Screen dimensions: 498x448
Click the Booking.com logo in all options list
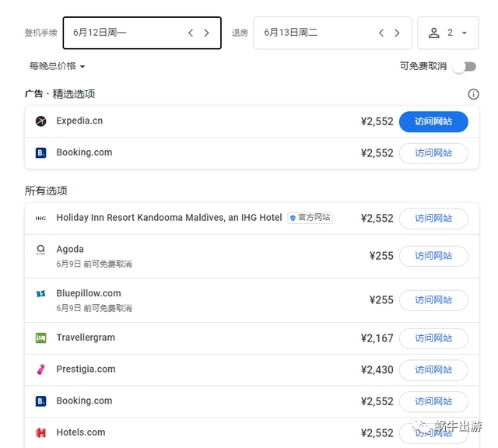40,401
